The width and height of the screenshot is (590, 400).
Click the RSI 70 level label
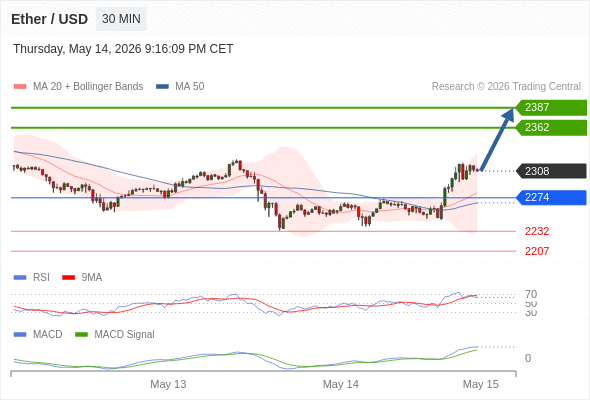point(531,294)
